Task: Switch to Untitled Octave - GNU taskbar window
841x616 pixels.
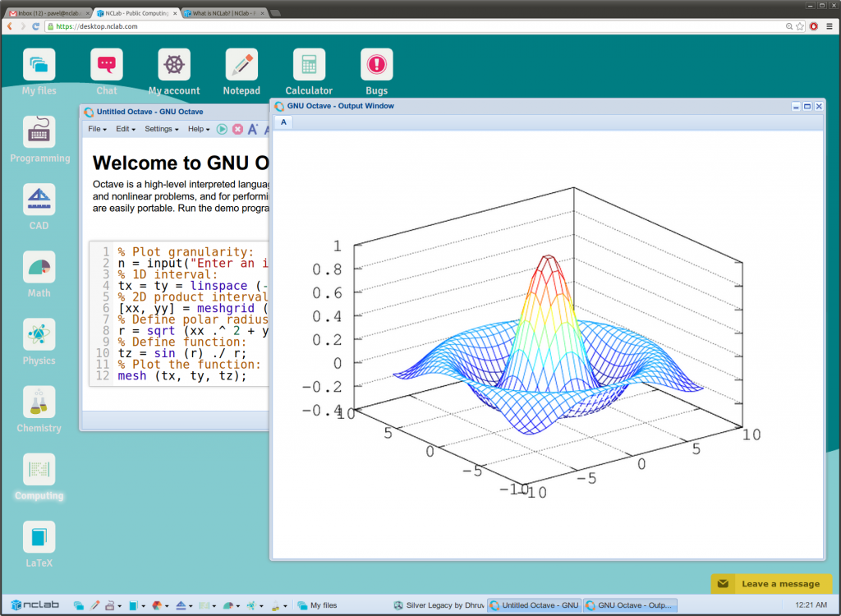Action: click(535, 605)
